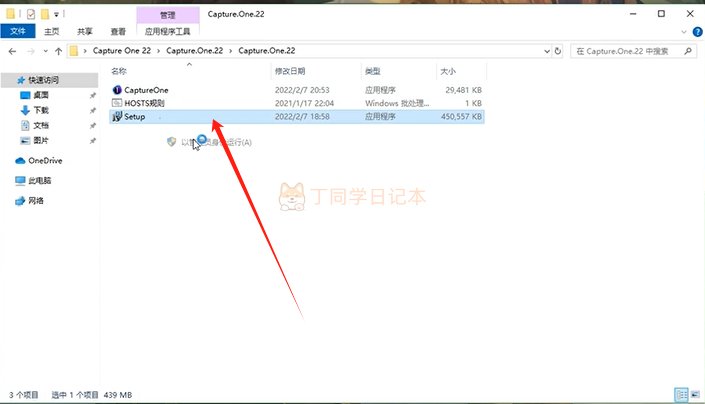This screenshot has height=404, width=705.
Task: Open the Help question mark button
Action: click(x=697, y=31)
